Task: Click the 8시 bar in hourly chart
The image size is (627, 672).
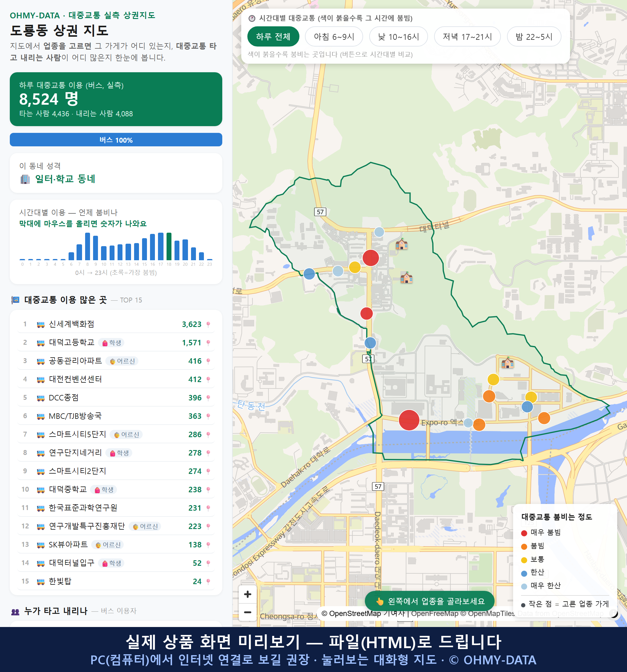Action: tap(88, 246)
